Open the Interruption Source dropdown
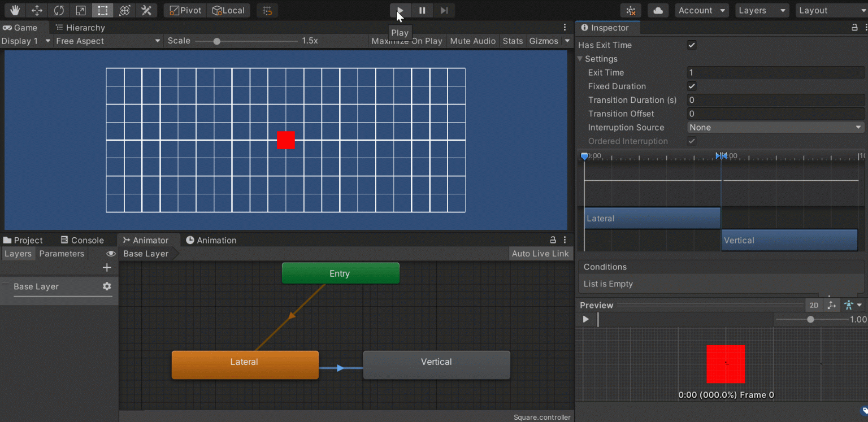The image size is (868, 422). 775,128
